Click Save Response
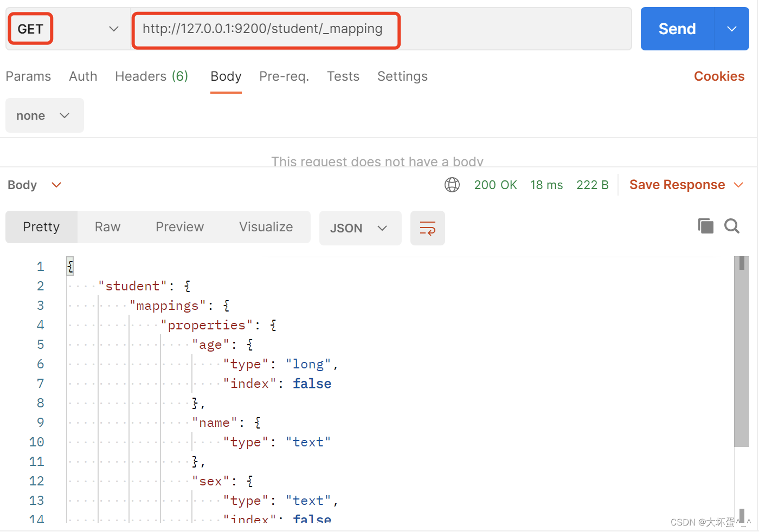This screenshot has width=759, height=532. coord(677,185)
